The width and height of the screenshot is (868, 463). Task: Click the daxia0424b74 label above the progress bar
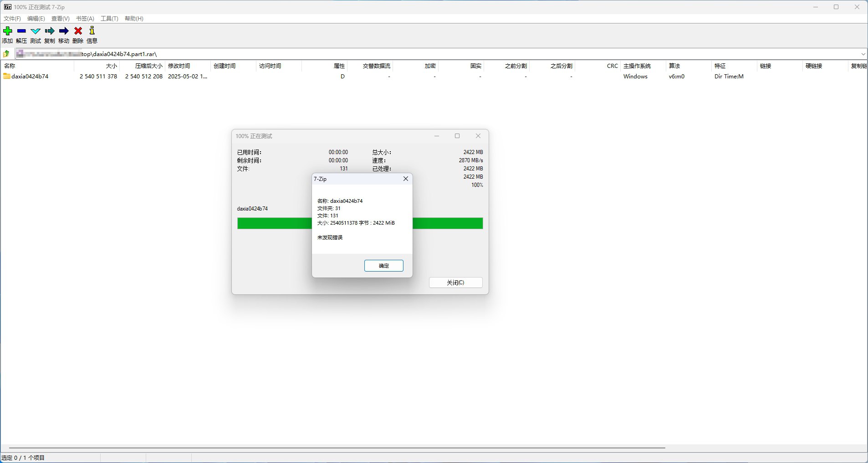(x=252, y=209)
